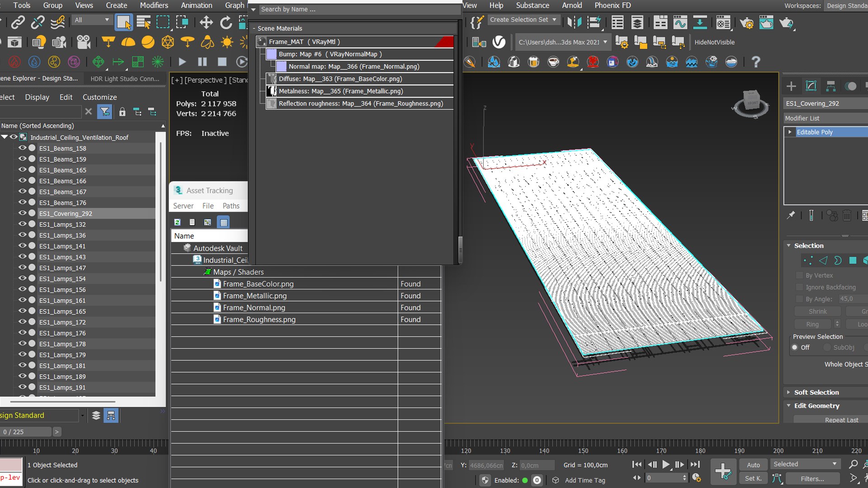
Task: Toggle the lock icon in Scene Explorer
Action: click(122, 112)
